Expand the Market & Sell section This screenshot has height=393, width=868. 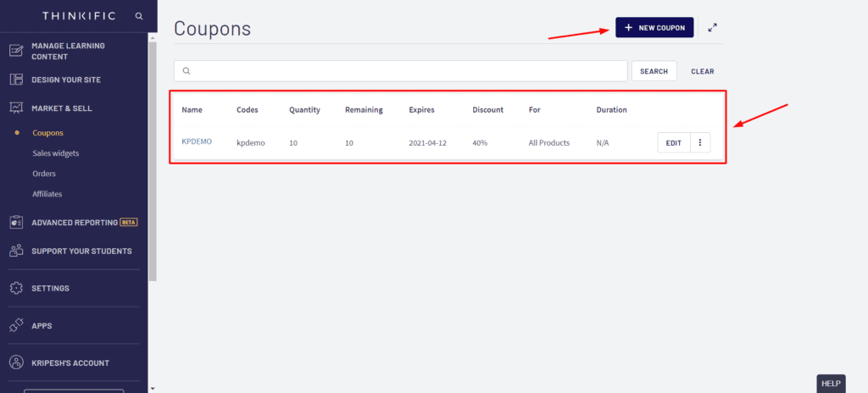click(62, 108)
